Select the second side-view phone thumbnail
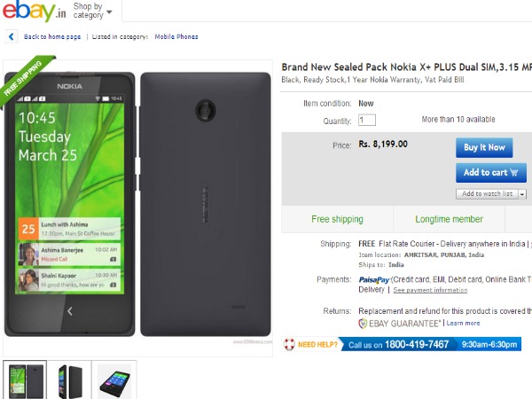The image size is (532, 399). pyautogui.click(x=70, y=380)
